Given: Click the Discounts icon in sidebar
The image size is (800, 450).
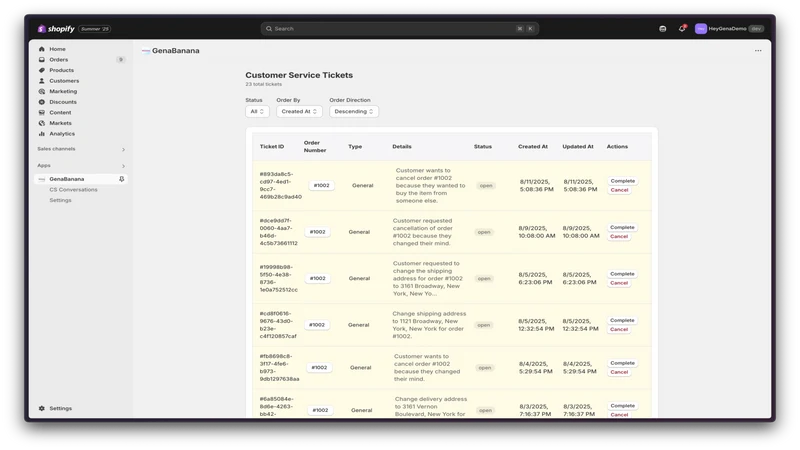Looking at the screenshot, I should (42, 102).
